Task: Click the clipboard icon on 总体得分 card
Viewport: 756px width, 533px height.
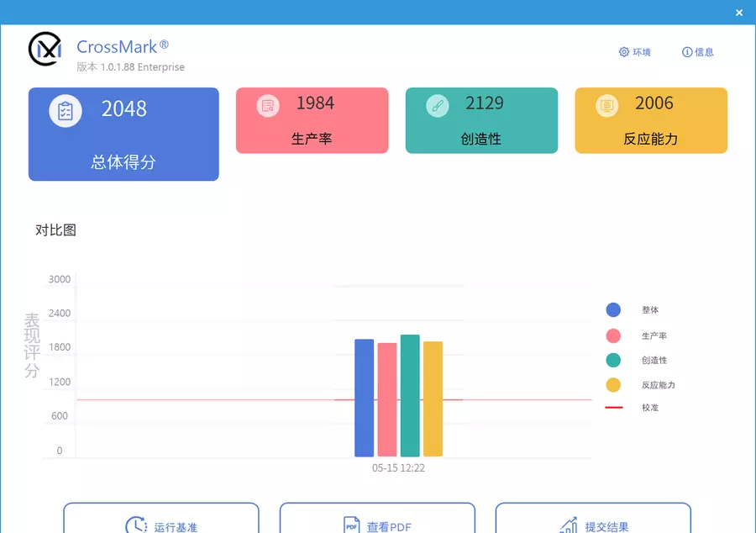Action: coord(66,111)
